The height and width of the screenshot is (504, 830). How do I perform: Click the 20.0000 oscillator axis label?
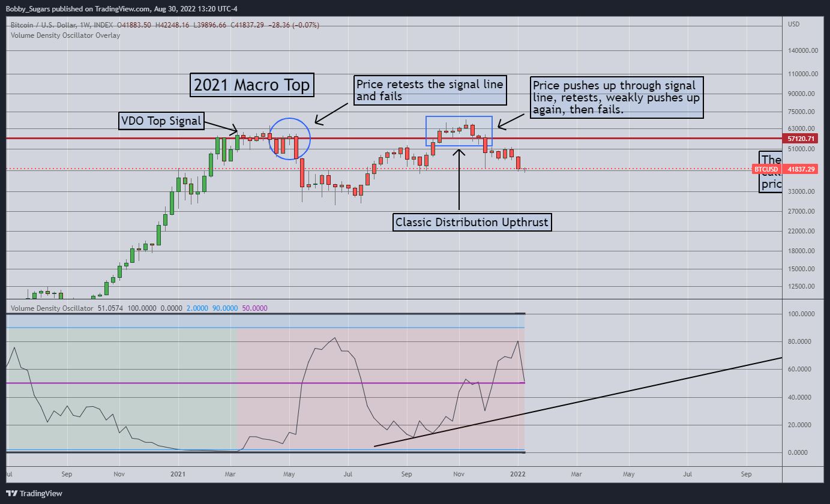pos(801,425)
